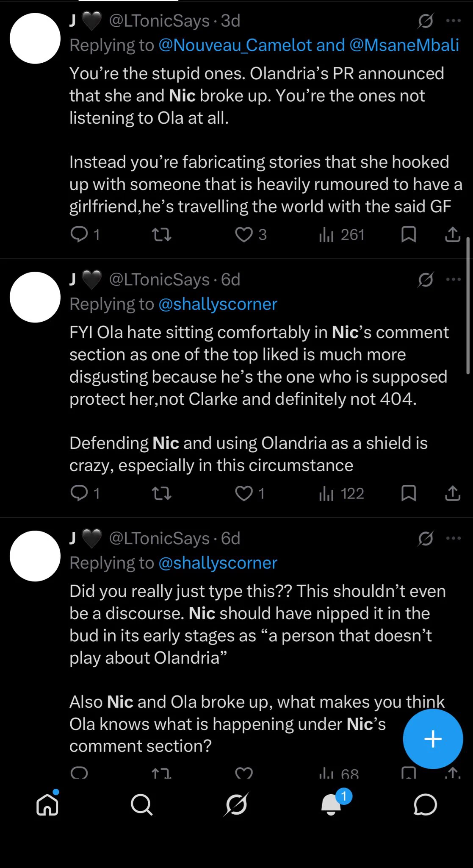473x868 pixels.
Task: Share the post with 261 views
Action: [x=453, y=234]
